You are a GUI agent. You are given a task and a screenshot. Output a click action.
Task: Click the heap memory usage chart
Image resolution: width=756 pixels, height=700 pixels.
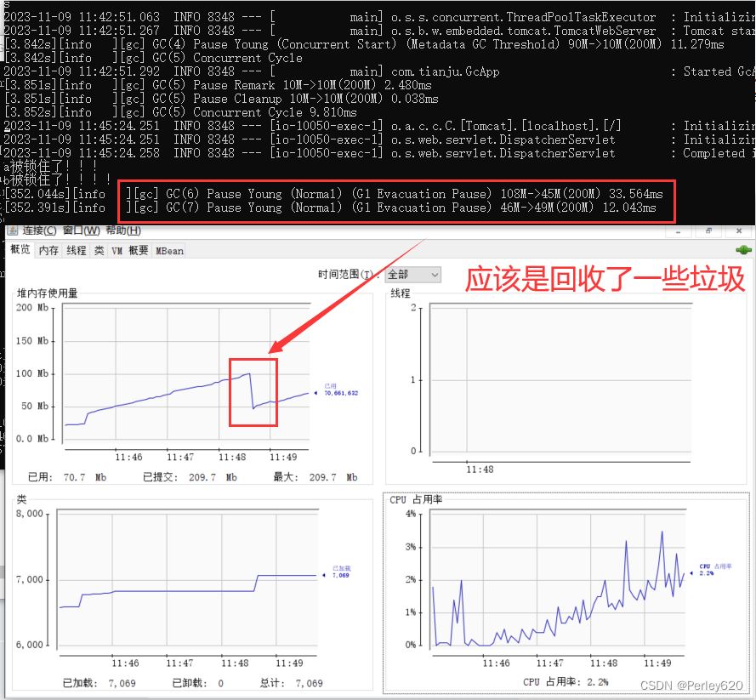tap(186, 372)
